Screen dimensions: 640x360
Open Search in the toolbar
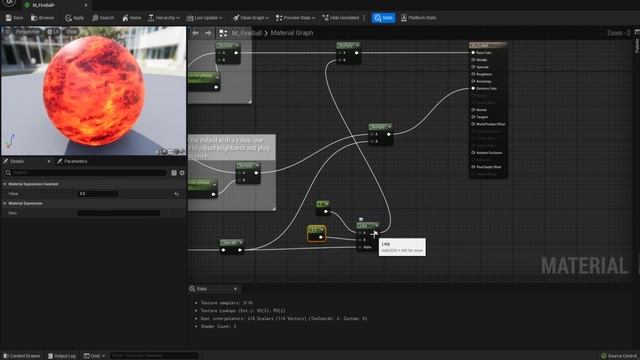point(103,18)
